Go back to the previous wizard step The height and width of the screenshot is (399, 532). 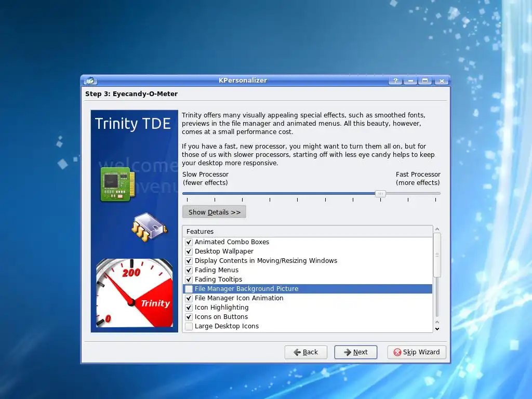coord(305,352)
